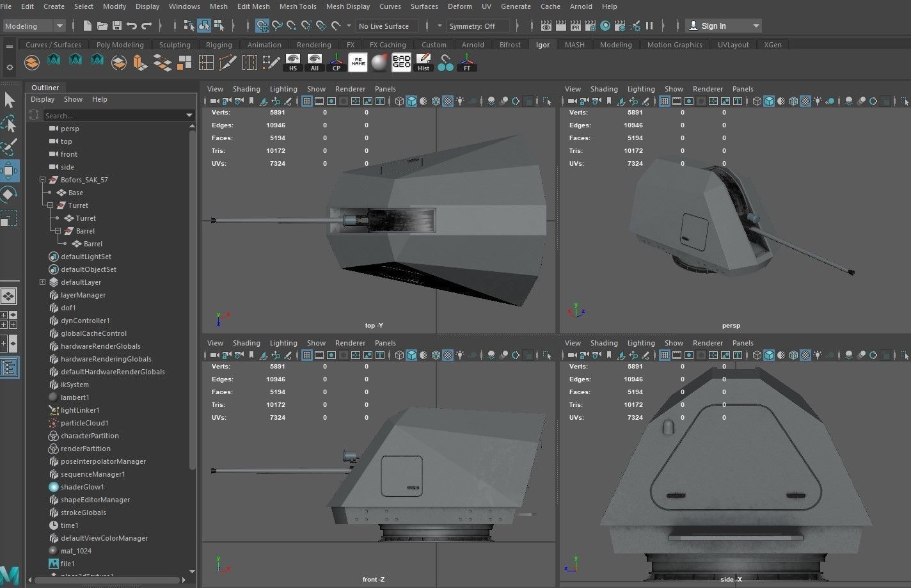Select by hierarchy mode icon
This screenshot has height=588, width=911.
(189, 26)
